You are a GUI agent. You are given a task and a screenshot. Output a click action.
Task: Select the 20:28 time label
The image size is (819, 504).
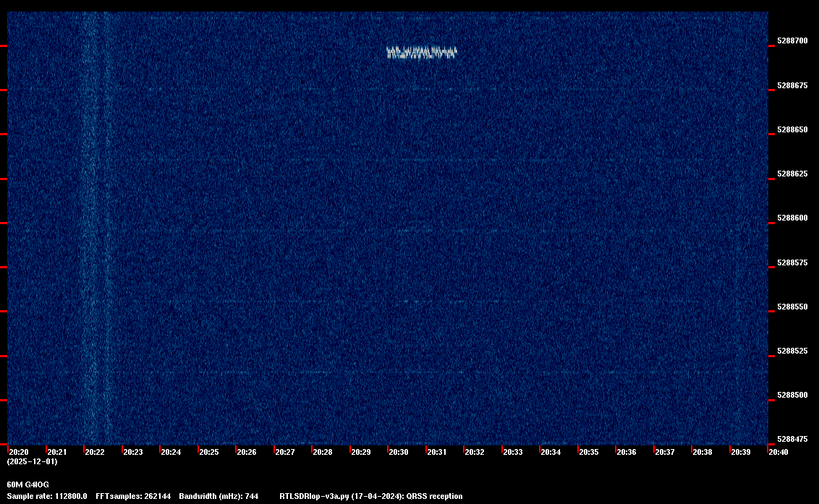click(322, 452)
